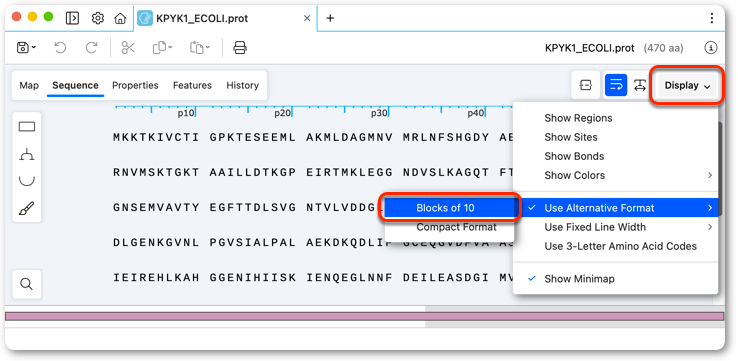Go to the home icon
The width and height of the screenshot is (738, 361).
[x=120, y=18]
